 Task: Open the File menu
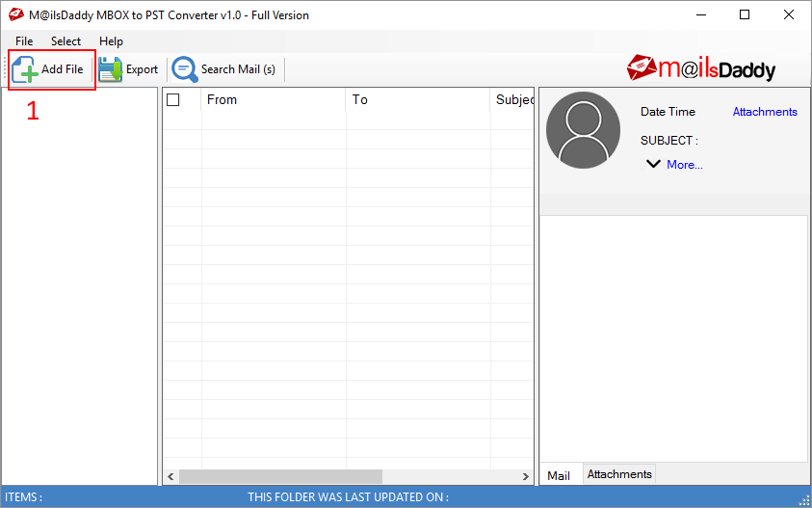(24, 41)
